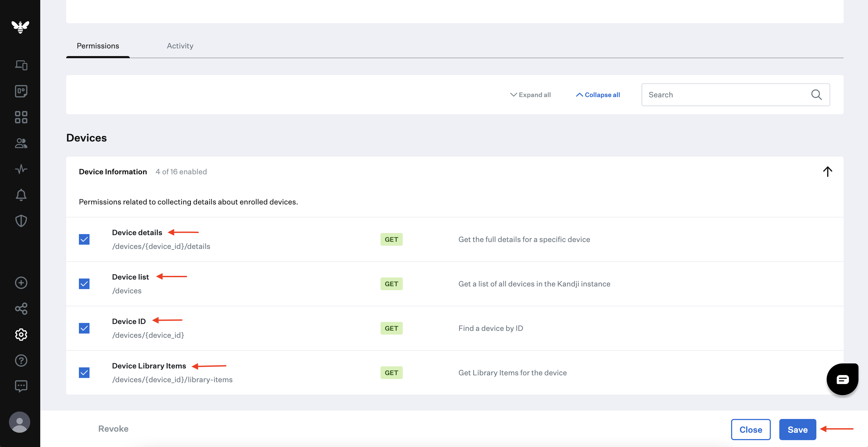Collapse Device Information section with arrow
The height and width of the screenshot is (447, 868).
click(827, 171)
